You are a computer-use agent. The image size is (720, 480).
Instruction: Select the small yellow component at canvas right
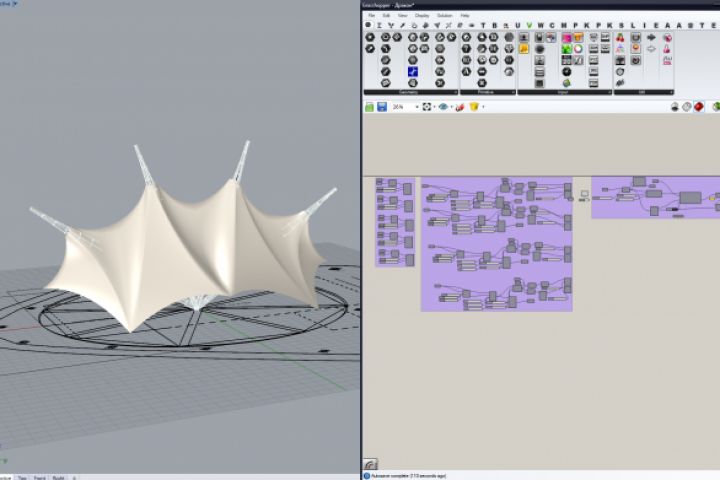point(712,198)
